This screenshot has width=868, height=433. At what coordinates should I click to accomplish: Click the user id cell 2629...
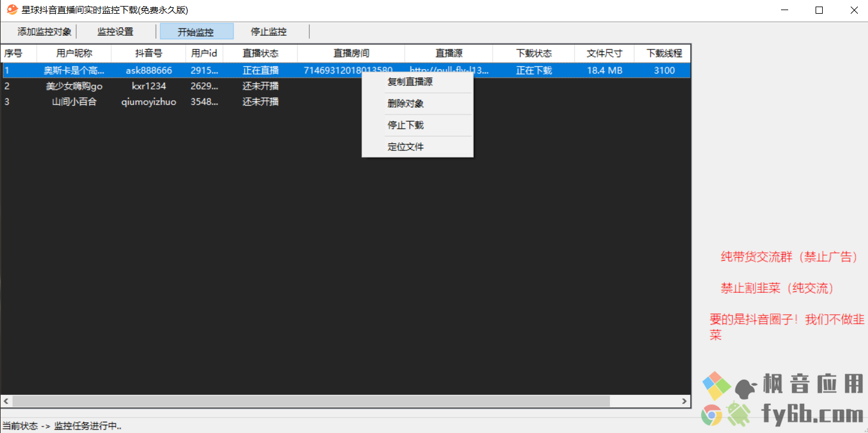pyautogui.click(x=204, y=86)
